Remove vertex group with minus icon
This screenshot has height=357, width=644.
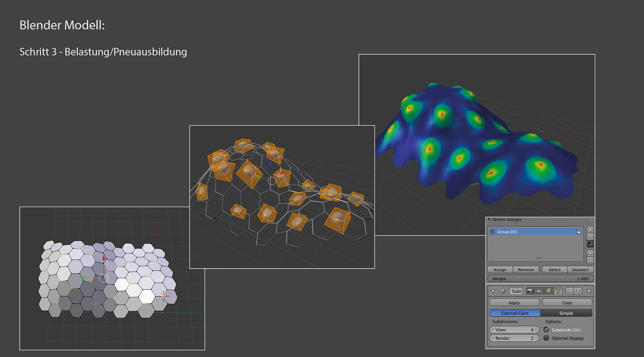pyautogui.click(x=590, y=237)
